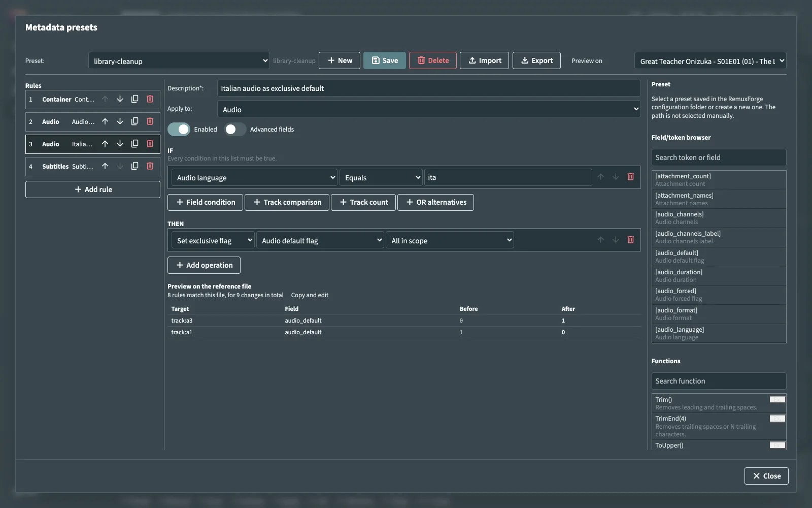
Task: Focus the condition value field ita
Action: pyautogui.click(x=508, y=177)
